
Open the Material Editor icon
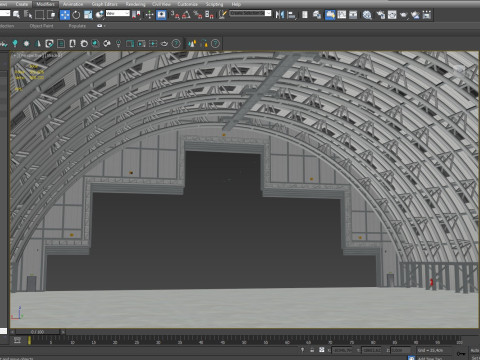point(367,14)
